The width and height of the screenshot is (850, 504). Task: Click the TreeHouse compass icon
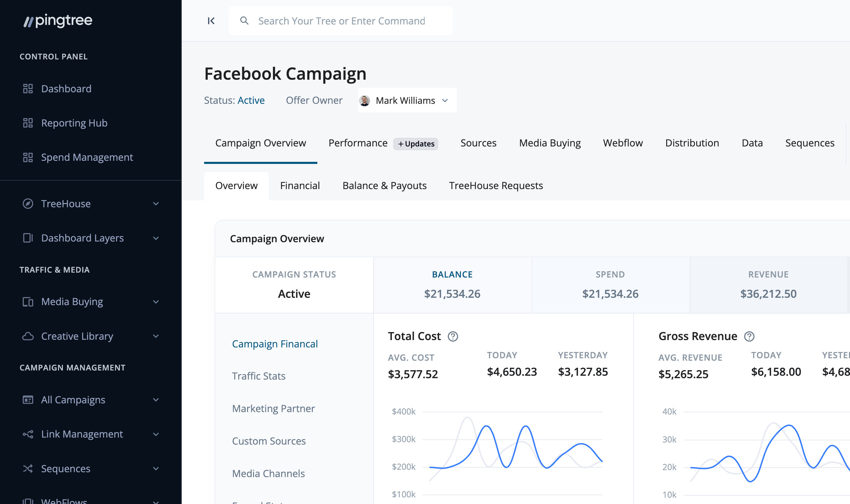point(28,204)
